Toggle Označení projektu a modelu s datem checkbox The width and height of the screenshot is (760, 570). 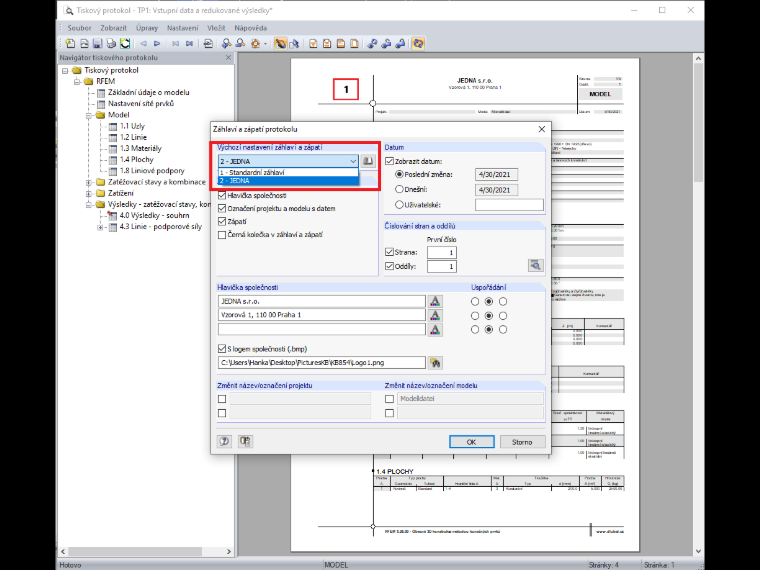click(x=222, y=208)
